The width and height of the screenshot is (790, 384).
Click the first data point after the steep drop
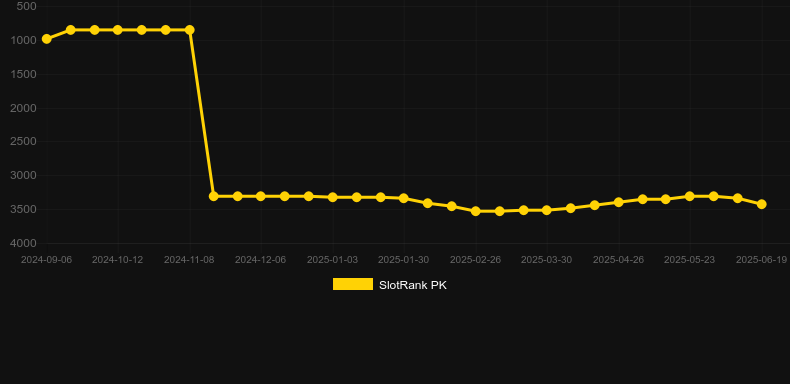click(214, 196)
